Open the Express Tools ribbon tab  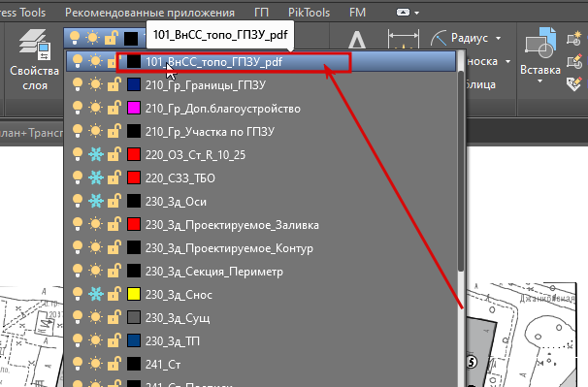coord(22,13)
